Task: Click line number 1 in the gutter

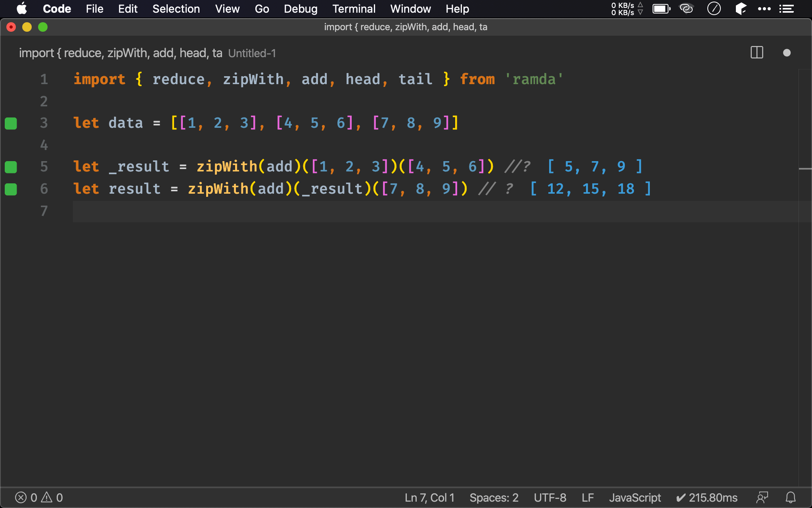Action: 44,79
